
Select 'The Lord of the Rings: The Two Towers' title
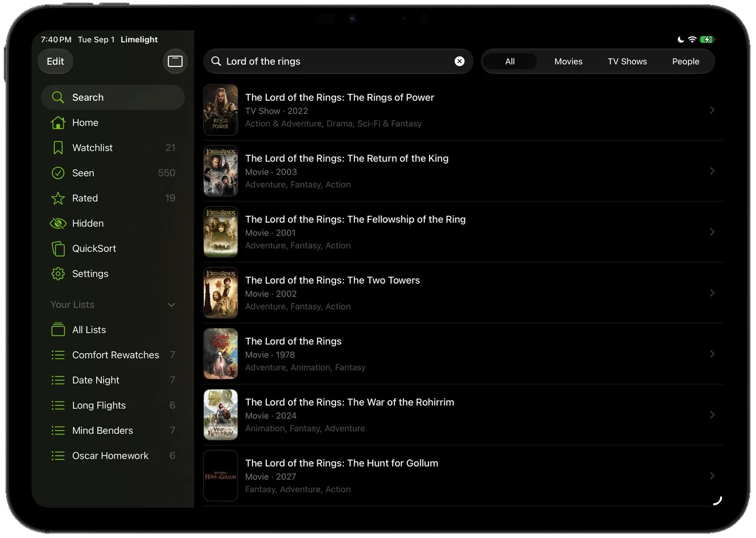(332, 280)
